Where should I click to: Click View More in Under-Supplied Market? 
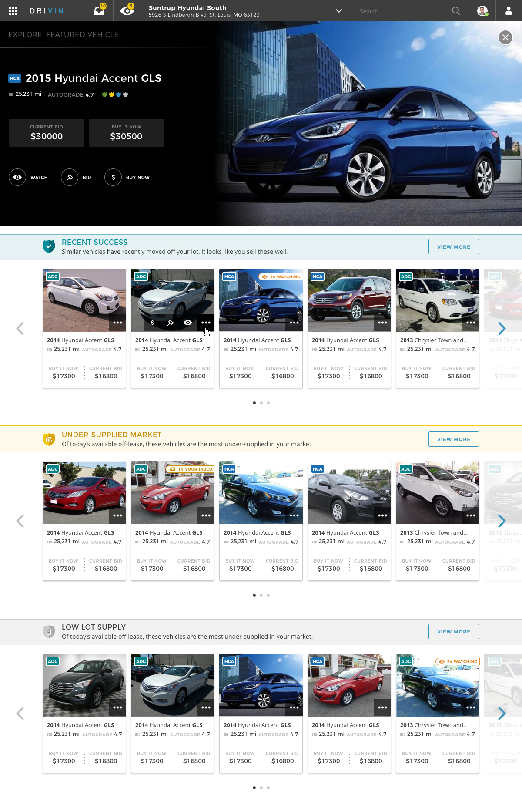click(x=454, y=439)
